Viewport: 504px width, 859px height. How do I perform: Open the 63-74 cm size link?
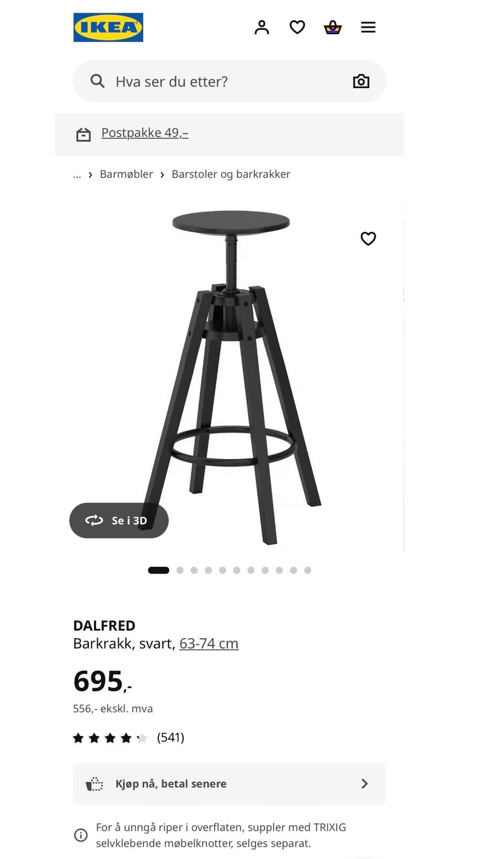click(209, 644)
